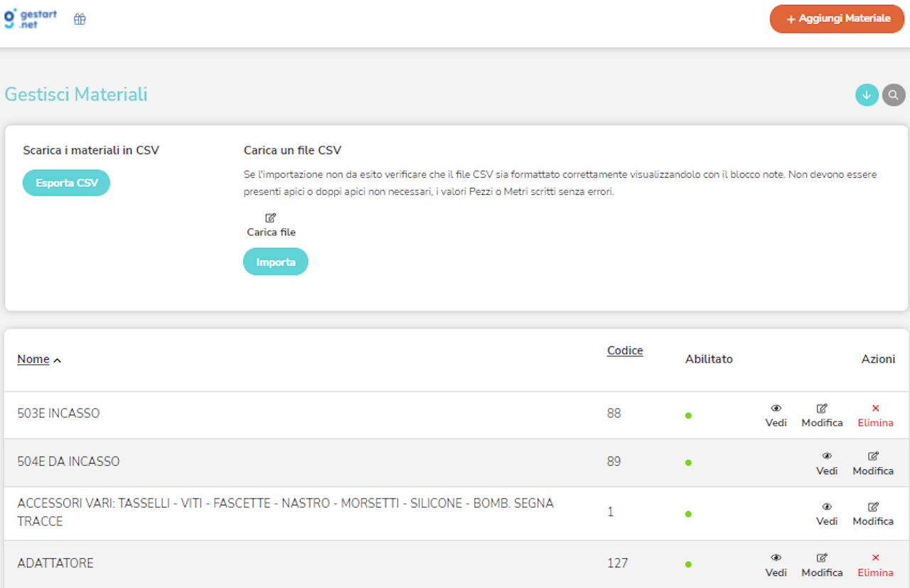View the 504E DA INCASSO material
Image resolution: width=910 pixels, height=588 pixels.
point(827,463)
